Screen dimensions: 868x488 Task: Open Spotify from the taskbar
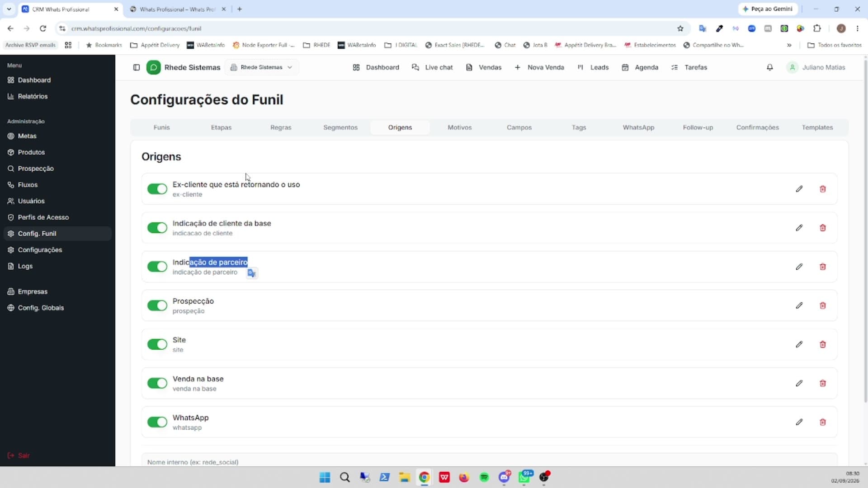click(x=484, y=477)
